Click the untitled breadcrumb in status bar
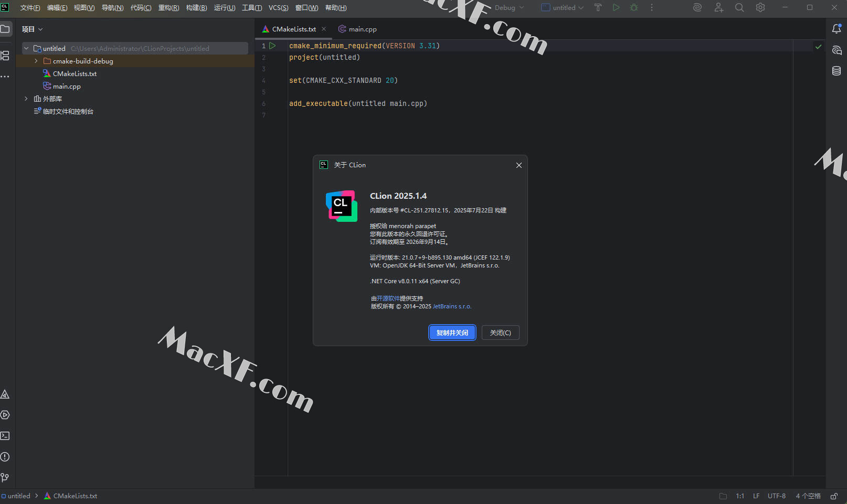 tap(16, 496)
